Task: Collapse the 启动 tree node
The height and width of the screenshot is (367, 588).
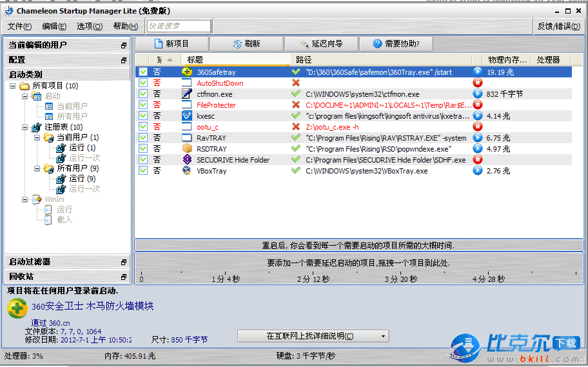Action: 24,96
